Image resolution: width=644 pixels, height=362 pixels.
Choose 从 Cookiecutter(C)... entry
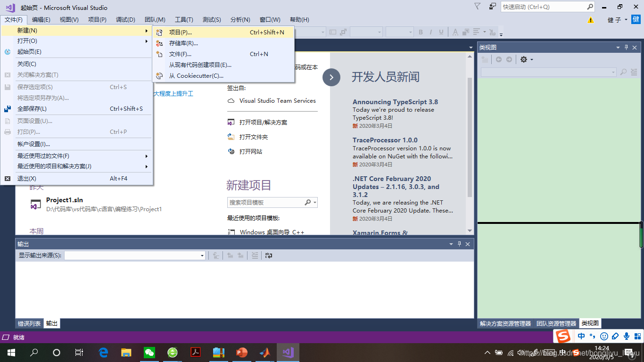click(223, 75)
